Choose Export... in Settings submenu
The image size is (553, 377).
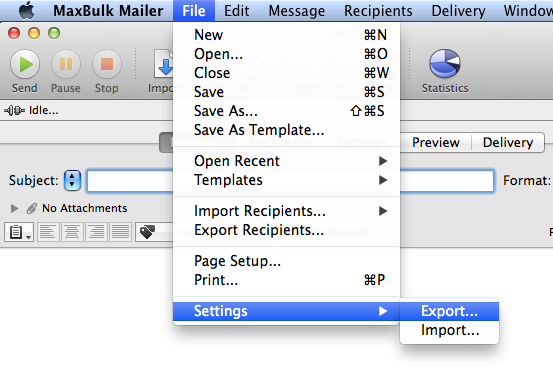pos(449,311)
